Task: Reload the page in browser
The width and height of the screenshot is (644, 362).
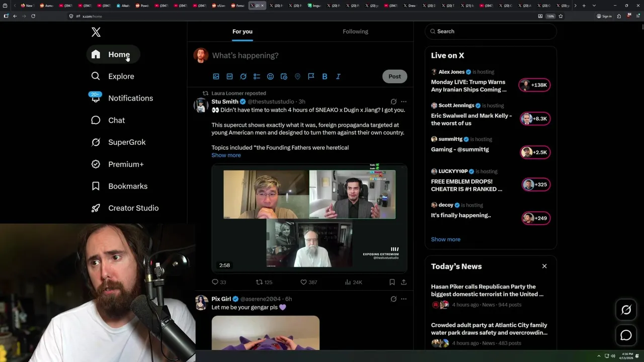Action: point(33,16)
